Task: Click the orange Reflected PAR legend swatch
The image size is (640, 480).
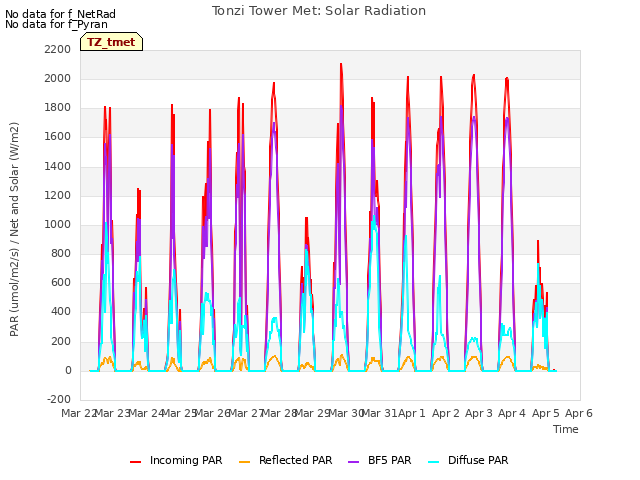Action: point(244,462)
